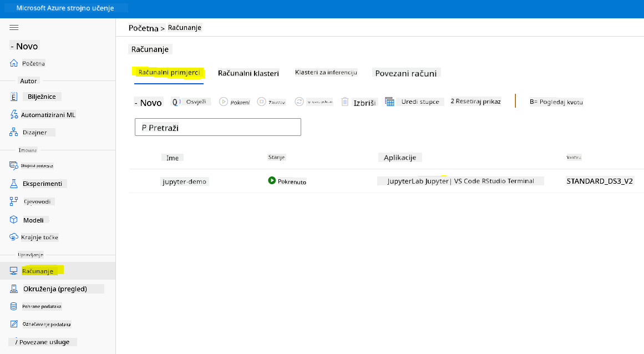Refresh list with Osvježi button
The image size is (644, 354).
(x=191, y=102)
